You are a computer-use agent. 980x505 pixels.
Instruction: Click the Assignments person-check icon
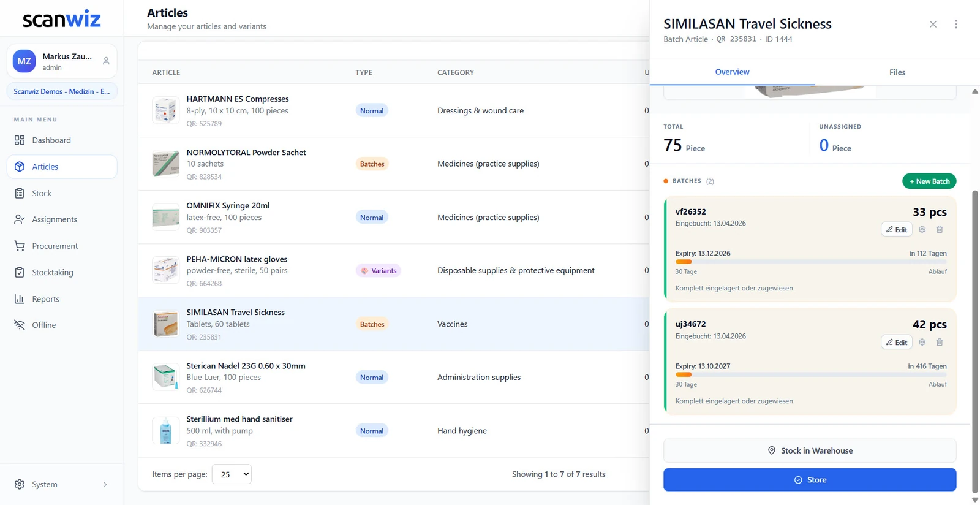[20, 219]
